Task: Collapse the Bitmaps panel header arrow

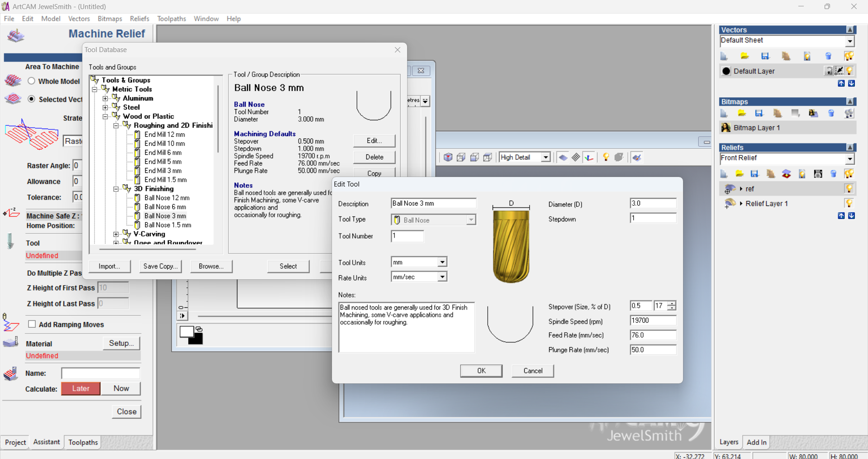Action: click(x=850, y=102)
